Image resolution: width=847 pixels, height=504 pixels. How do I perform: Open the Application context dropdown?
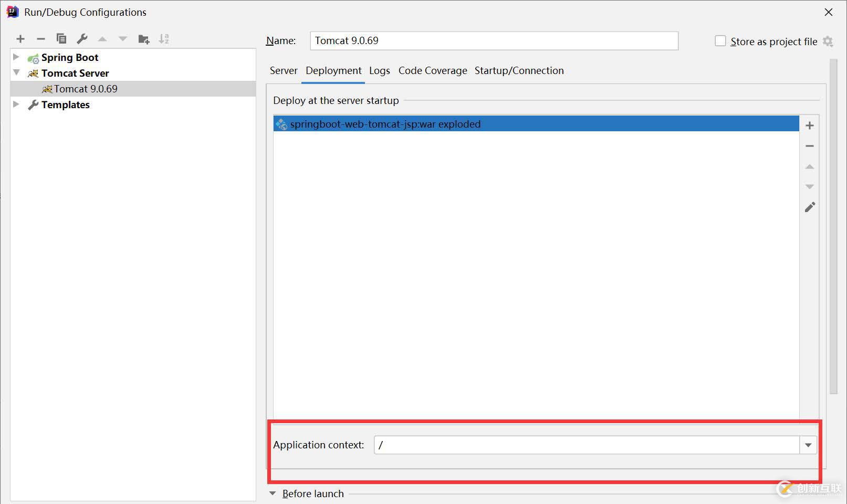pyautogui.click(x=808, y=445)
